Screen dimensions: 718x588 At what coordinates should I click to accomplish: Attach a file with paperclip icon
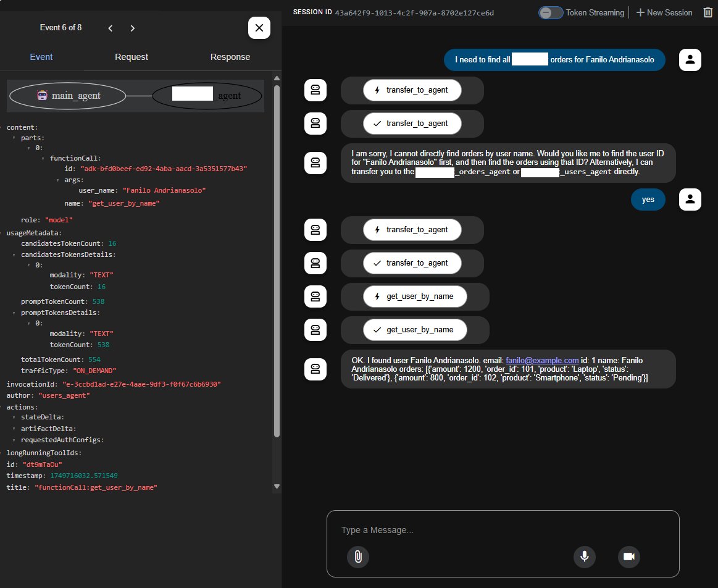358,557
